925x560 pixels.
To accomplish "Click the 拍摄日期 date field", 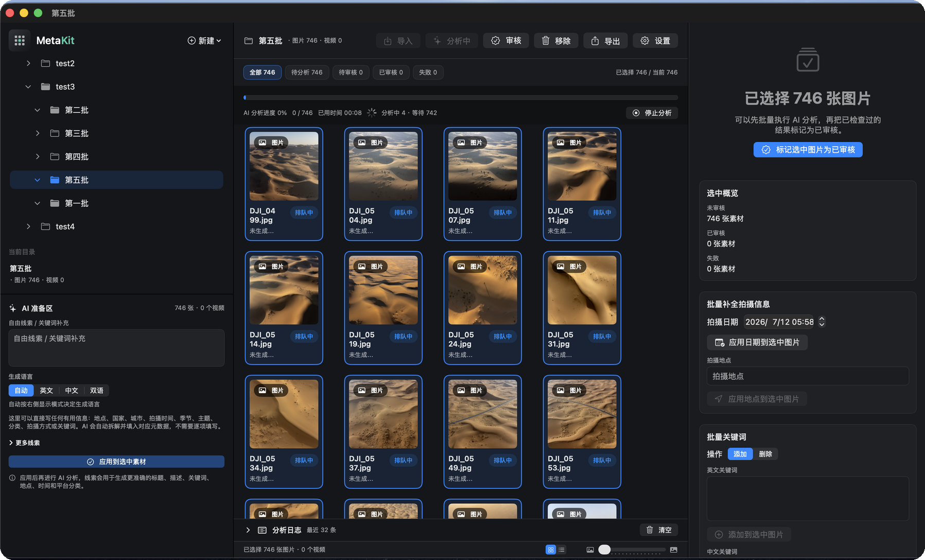I will [779, 322].
